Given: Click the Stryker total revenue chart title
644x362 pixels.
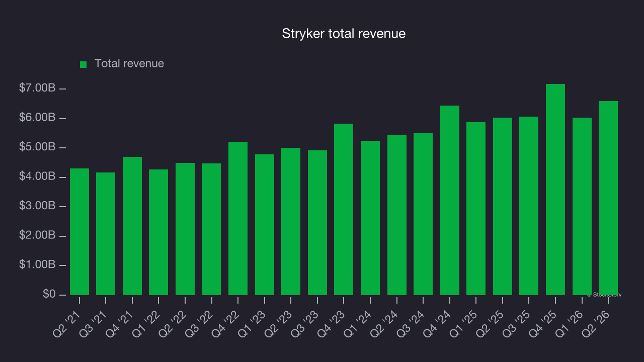Looking at the screenshot, I should coord(344,34).
